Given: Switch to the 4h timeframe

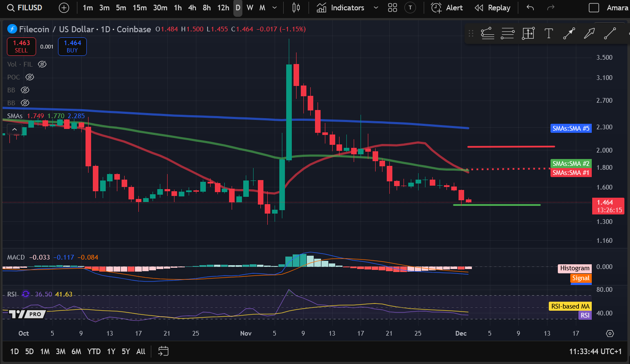Looking at the screenshot, I should [192, 8].
